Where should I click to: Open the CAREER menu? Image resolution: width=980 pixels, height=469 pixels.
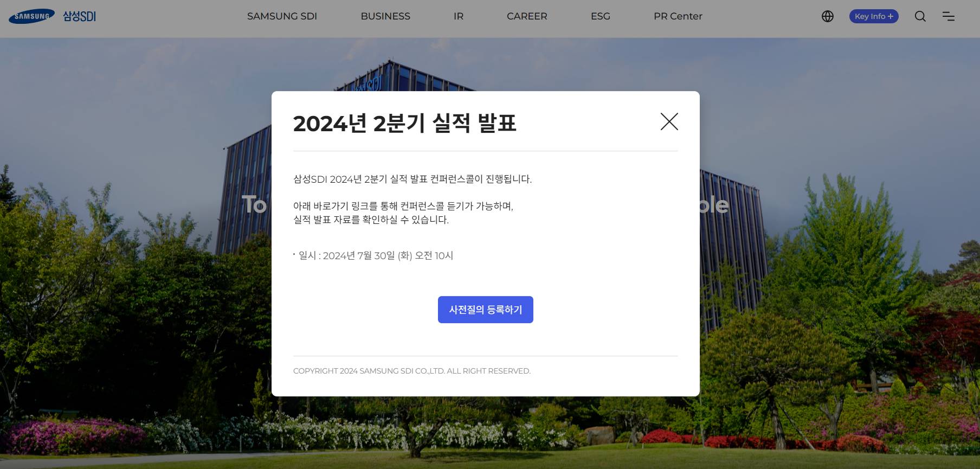tap(527, 16)
